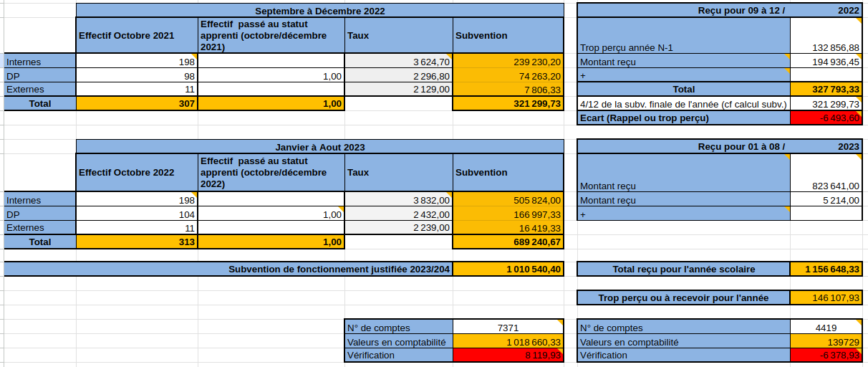Click the subvention cell 166 997,33
The width and height of the screenshot is (868, 367).
click(x=508, y=214)
